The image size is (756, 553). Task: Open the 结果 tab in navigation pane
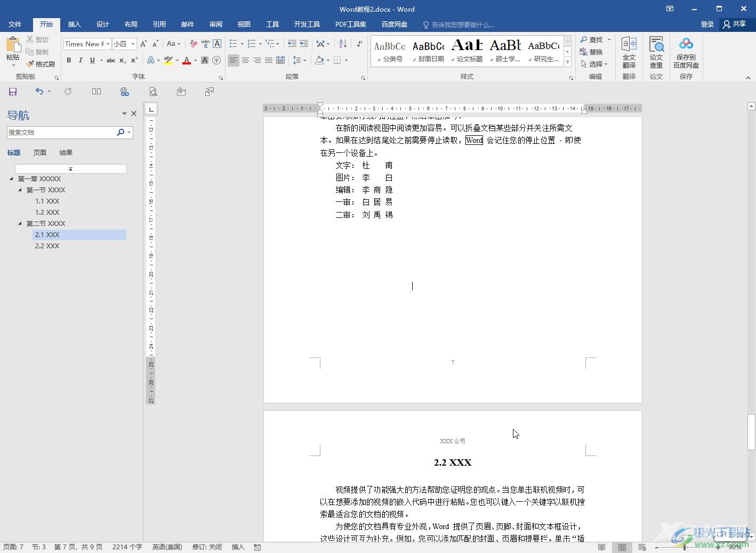[66, 152]
